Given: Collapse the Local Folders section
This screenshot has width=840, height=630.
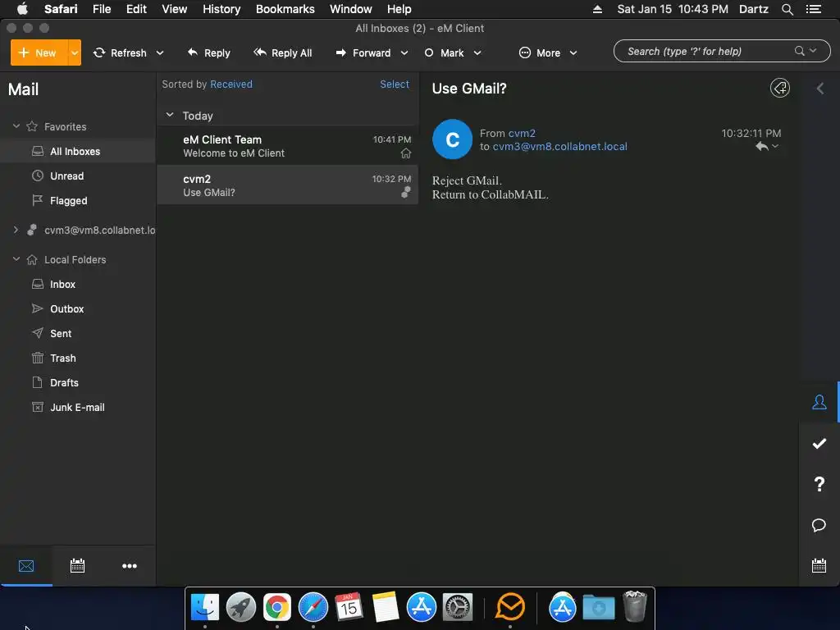Looking at the screenshot, I should 16,258.
